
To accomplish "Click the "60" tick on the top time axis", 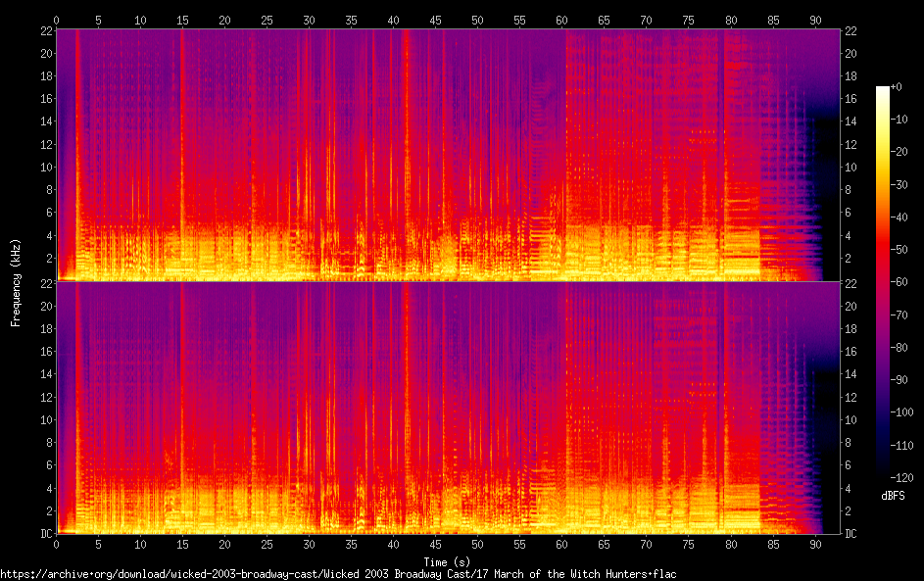I will click(x=562, y=21).
